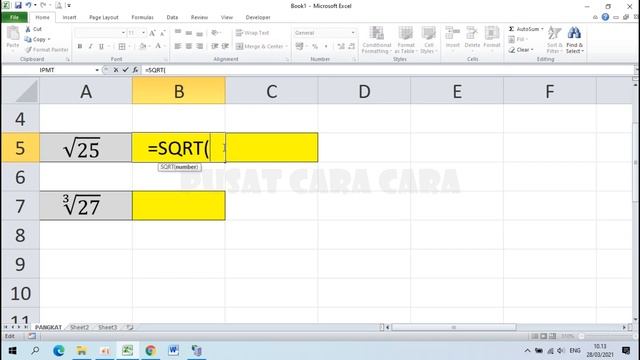Open the font name dropdown
The height and width of the screenshot is (360, 640).
123,33
